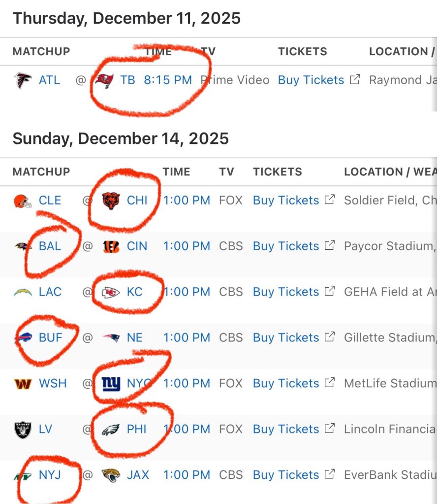This screenshot has height=504, width=437.
Task: Click the Cincinnati Bengals logo
Action: click(x=111, y=246)
